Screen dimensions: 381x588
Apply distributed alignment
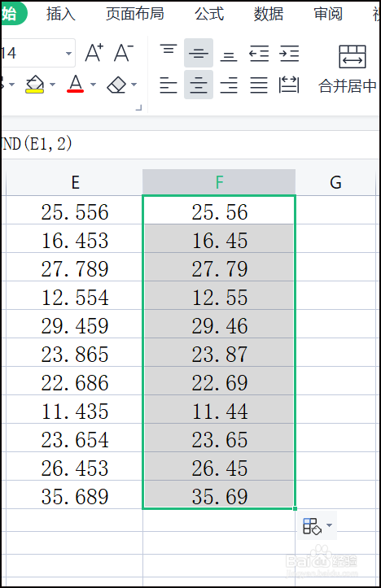[x=289, y=85]
